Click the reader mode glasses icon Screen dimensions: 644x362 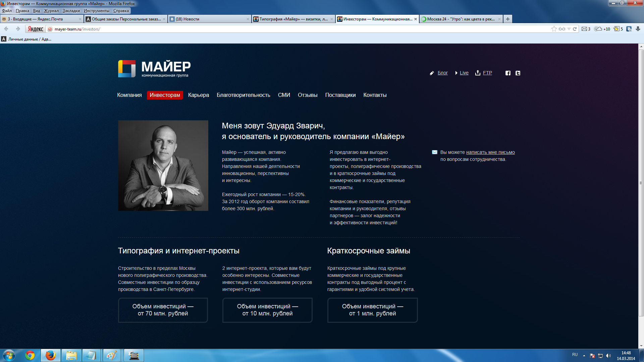coord(562,29)
